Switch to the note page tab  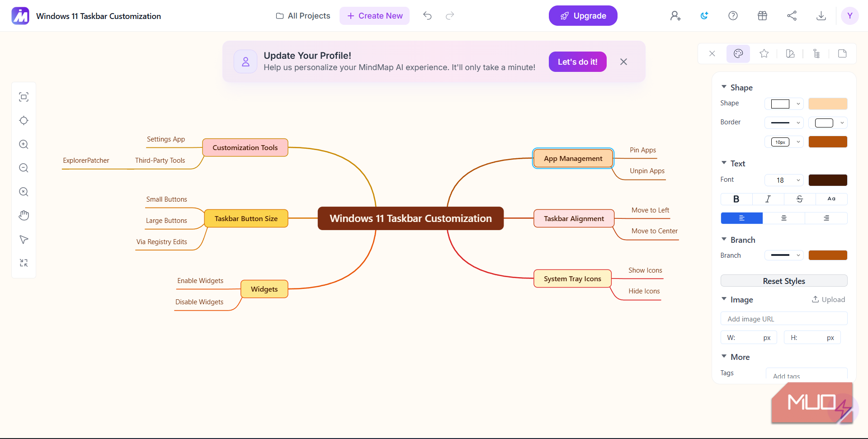click(842, 54)
